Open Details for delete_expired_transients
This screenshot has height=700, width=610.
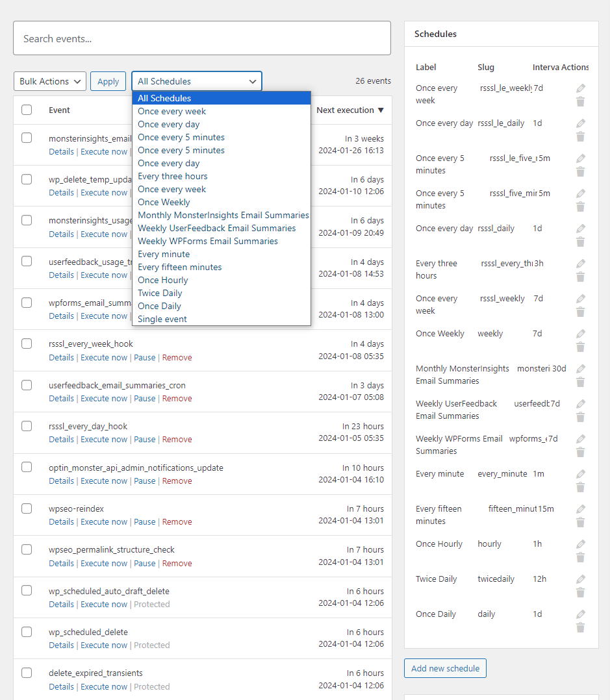click(x=61, y=686)
